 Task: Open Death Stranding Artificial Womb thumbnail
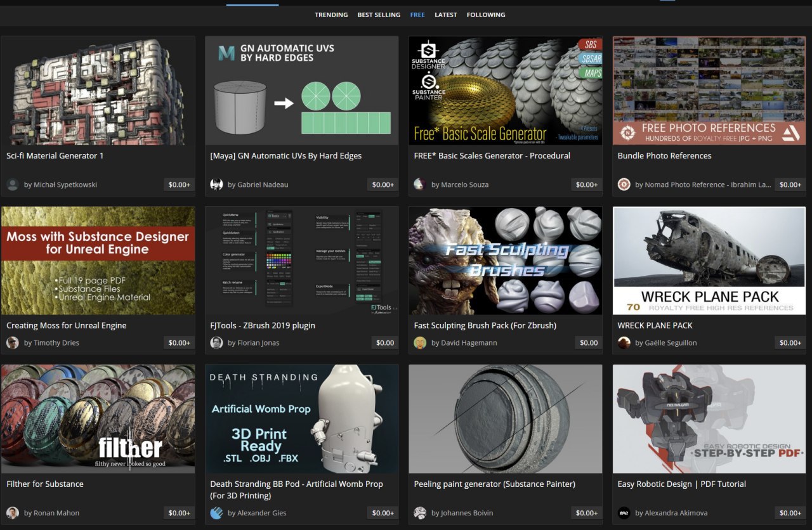pos(302,419)
